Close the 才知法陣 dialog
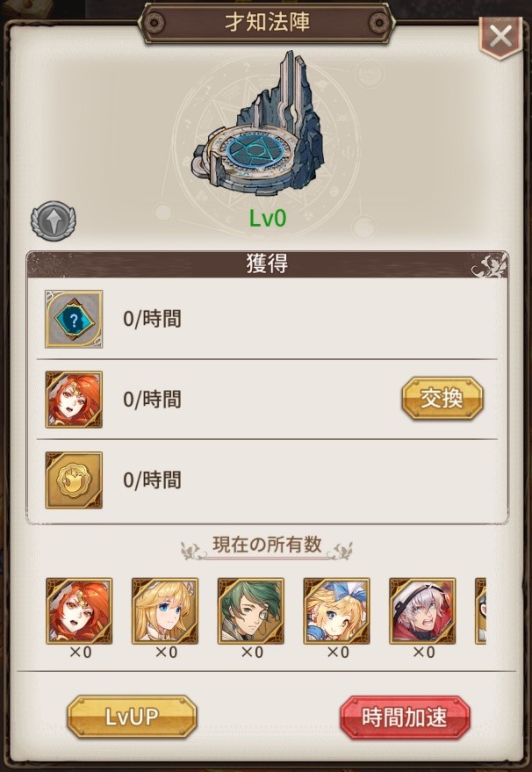The image size is (532, 772). point(500,37)
